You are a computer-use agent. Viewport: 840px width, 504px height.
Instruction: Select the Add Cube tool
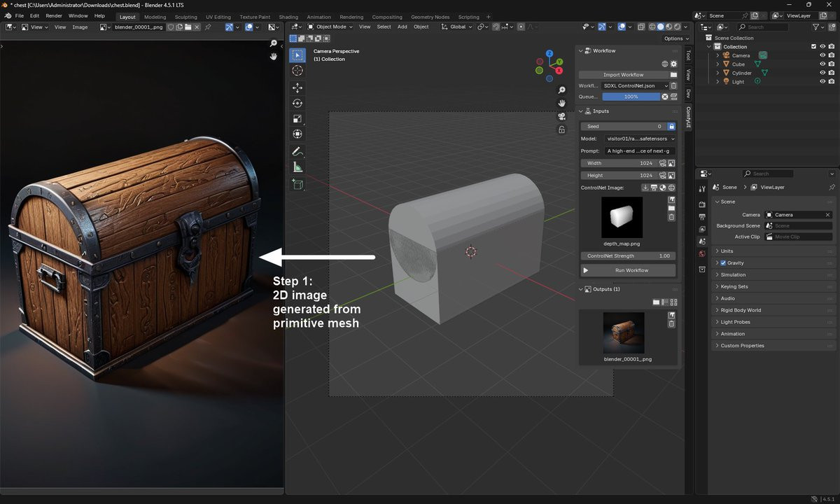(x=297, y=184)
